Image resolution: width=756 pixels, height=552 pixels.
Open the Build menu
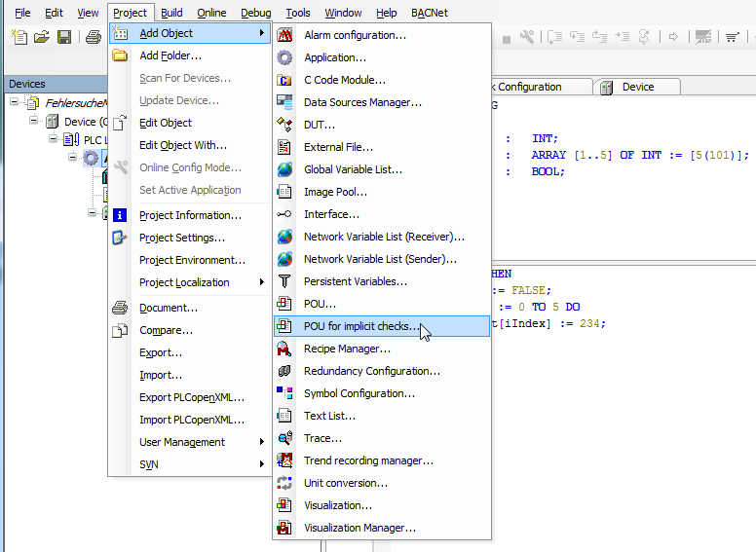(171, 13)
